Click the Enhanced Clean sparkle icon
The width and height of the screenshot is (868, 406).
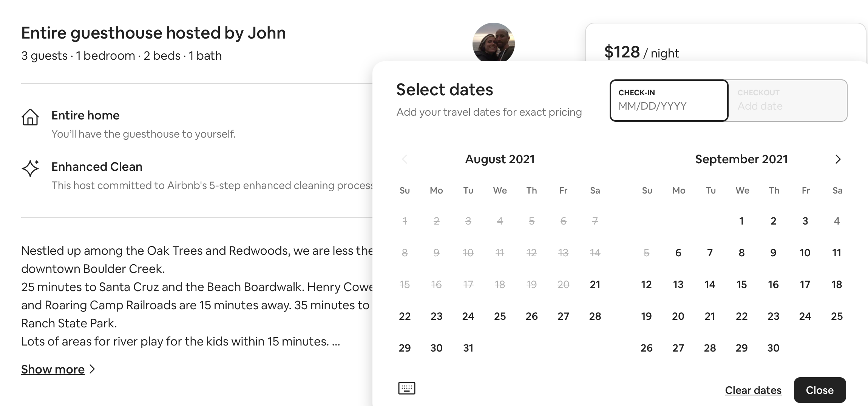tap(30, 168)
